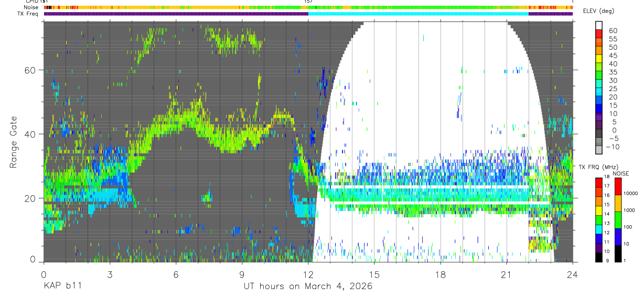Viewport: 644px width, 297px height.
Task: Click x-axis tick label '6'
Action: [176, 274]
